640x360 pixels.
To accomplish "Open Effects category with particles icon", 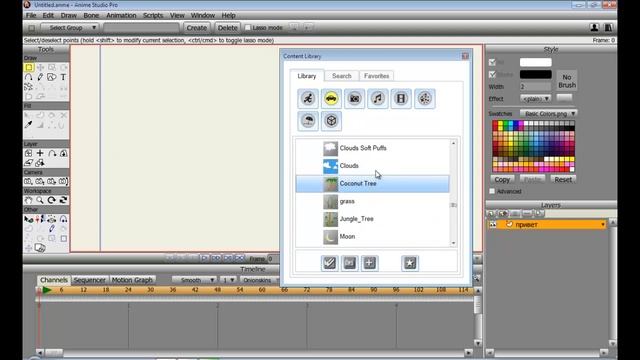I will click(424, 98).
